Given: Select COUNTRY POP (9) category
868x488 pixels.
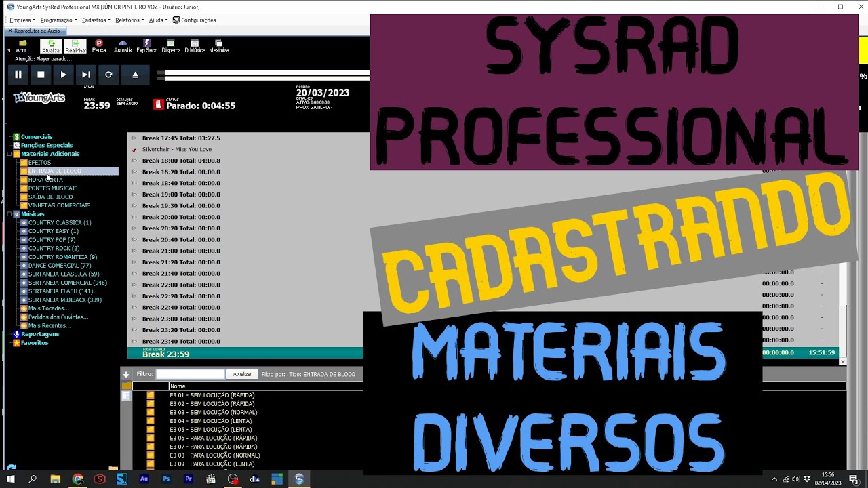Looking at the screenshot, I should click(x=52, y=240).
